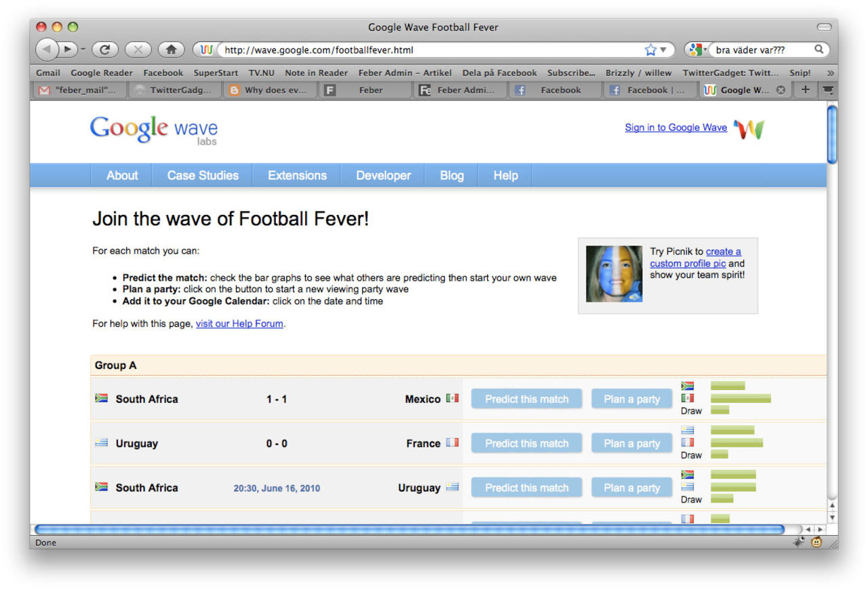
Task: Click the Sign in to Google Wave link
Action: tap(675, 127)
